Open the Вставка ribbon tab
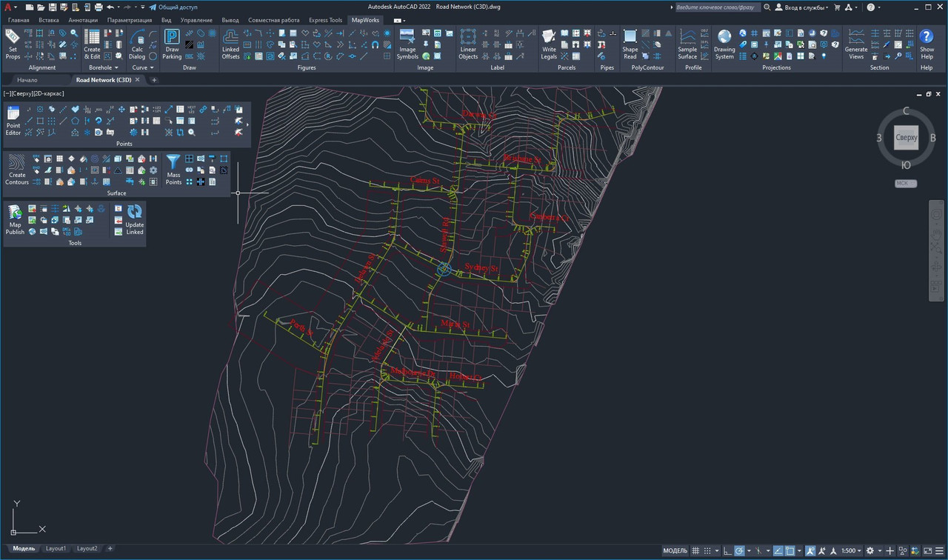 point(49,20)
